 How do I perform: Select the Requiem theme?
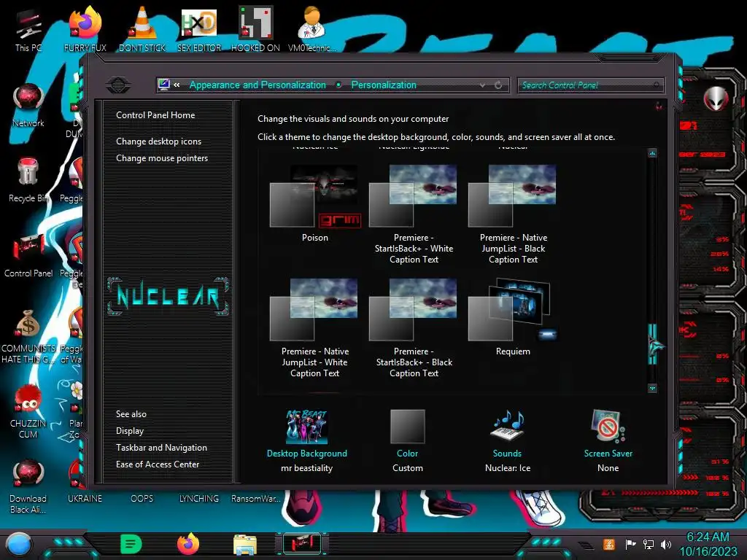point(513,317)
